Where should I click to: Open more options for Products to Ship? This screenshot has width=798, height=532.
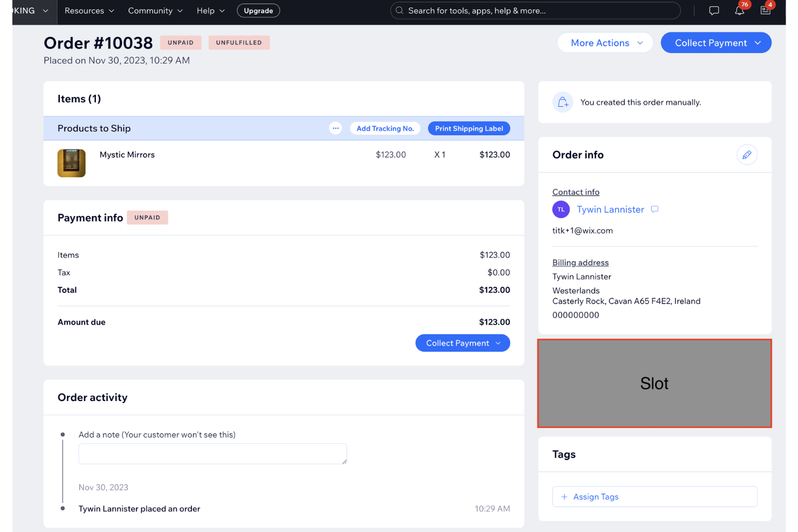point(335,128)
